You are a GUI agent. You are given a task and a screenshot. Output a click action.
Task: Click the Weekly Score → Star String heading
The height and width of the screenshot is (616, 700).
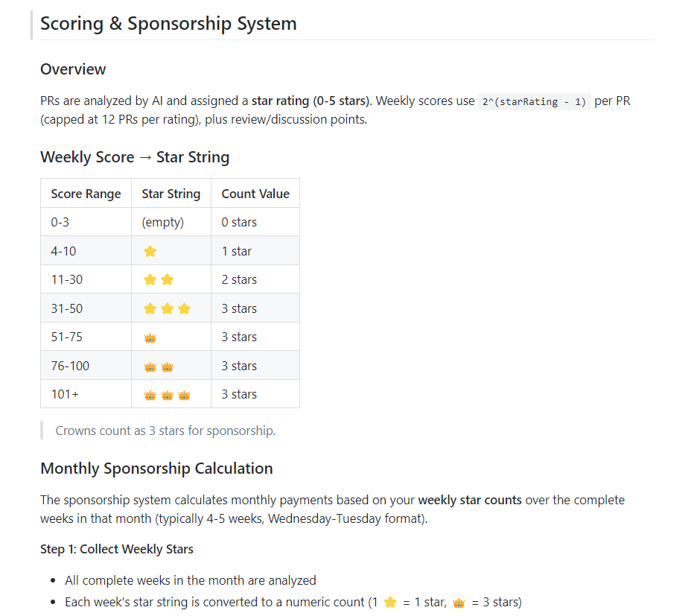click(x=135, y=157)
